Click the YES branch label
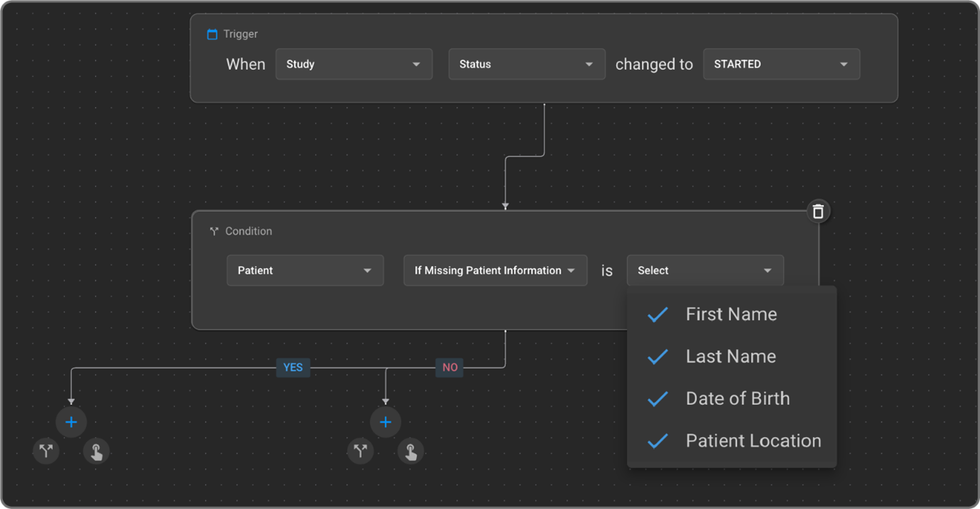This screenshot has height=509, width=980. [293, 368]
